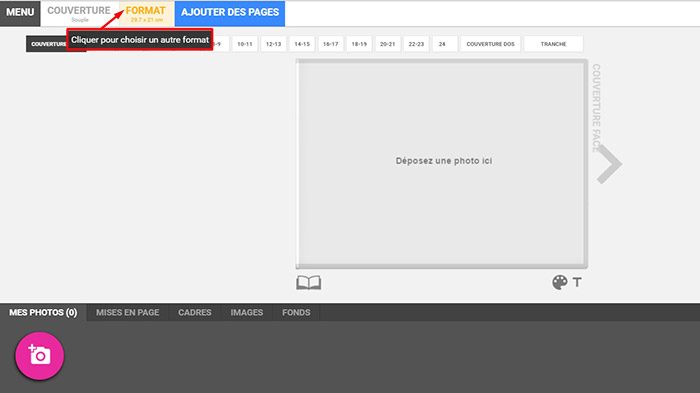Go to page 24
The image size is (700, 393).
(x=445, y=44)
